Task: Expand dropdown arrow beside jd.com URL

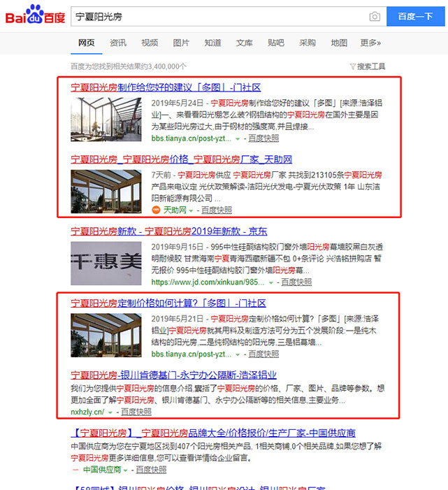Action: [271, 283]
